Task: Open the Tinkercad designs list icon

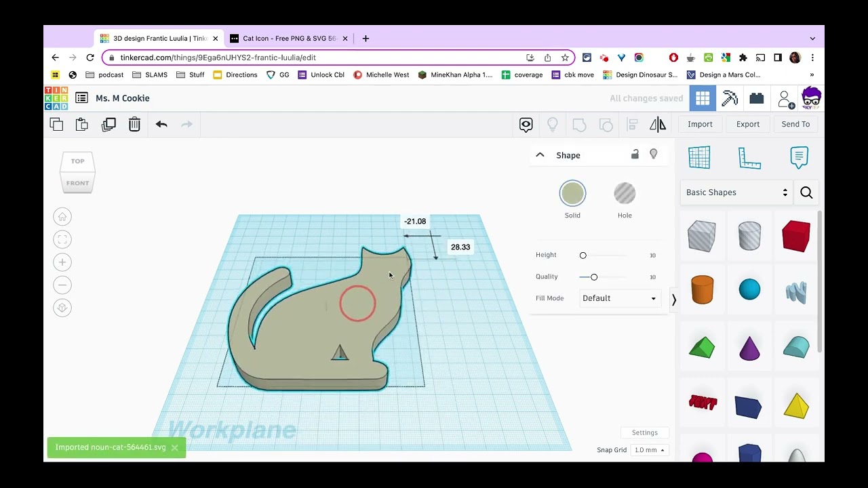Action: (x=81, y=98)
